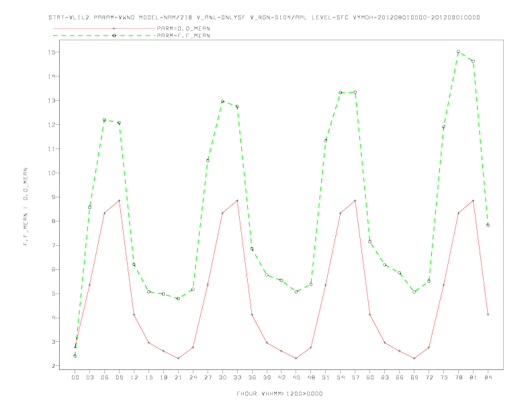The height and width of the screenshot is (411, 532).
Task: Click the PARM=F.F_MEAN legend label
Action: tap(183, 36)
